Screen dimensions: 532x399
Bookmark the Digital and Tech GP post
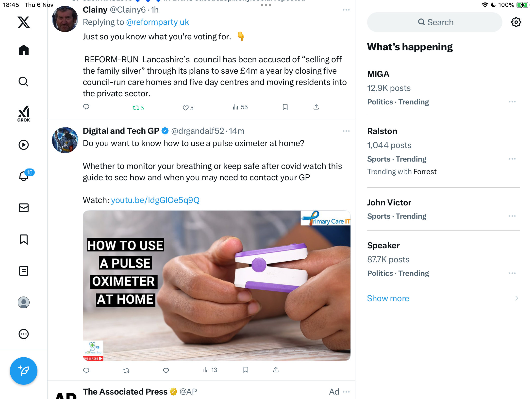click(x=246, y=370)
